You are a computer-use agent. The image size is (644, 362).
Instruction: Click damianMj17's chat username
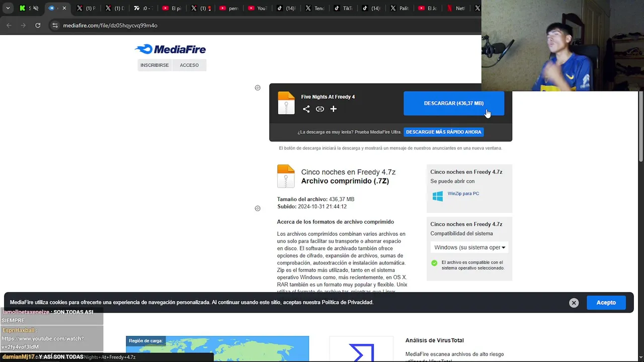[18, 357]
